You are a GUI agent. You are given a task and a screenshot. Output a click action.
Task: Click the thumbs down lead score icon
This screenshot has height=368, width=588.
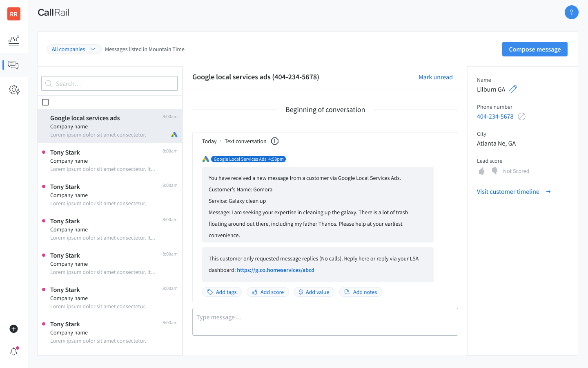pyautogui.click(x=494, y=171)
